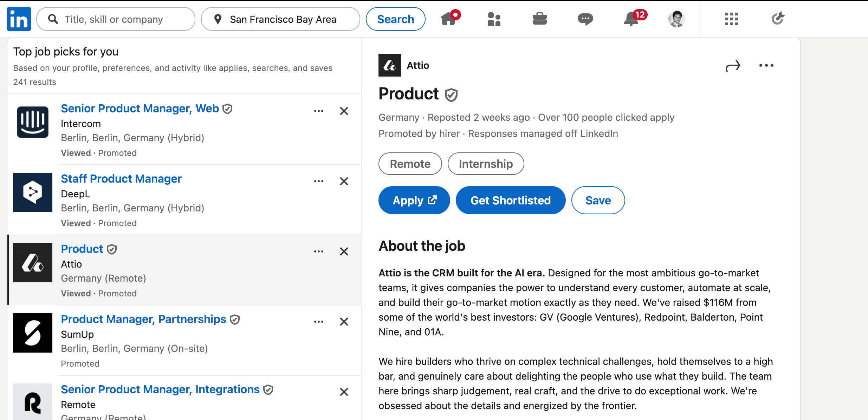This screenshot has height=420, width=868.
Task: Open the options menu on the SumUp job card
Action: (319, 321)
